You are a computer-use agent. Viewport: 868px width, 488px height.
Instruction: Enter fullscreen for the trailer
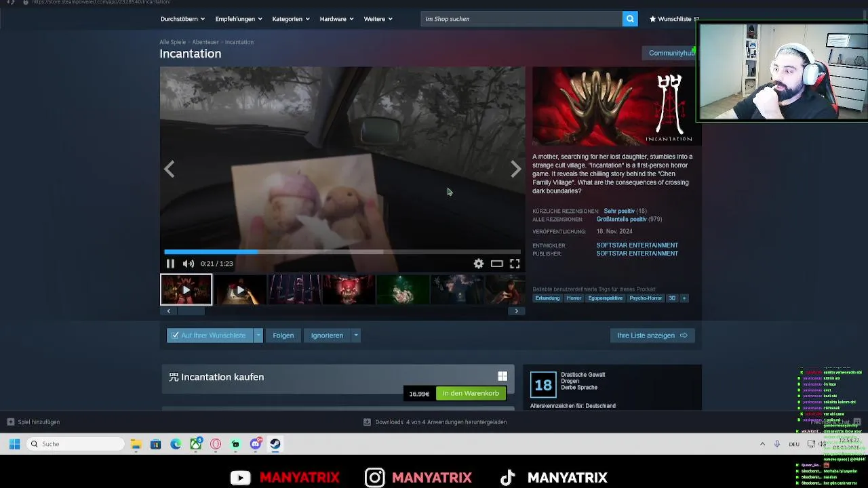(515, 264)
